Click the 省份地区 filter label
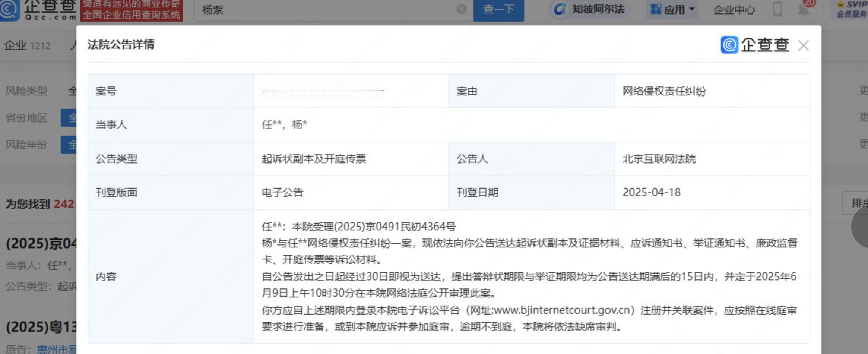The image size is (868, 354). 26,118
